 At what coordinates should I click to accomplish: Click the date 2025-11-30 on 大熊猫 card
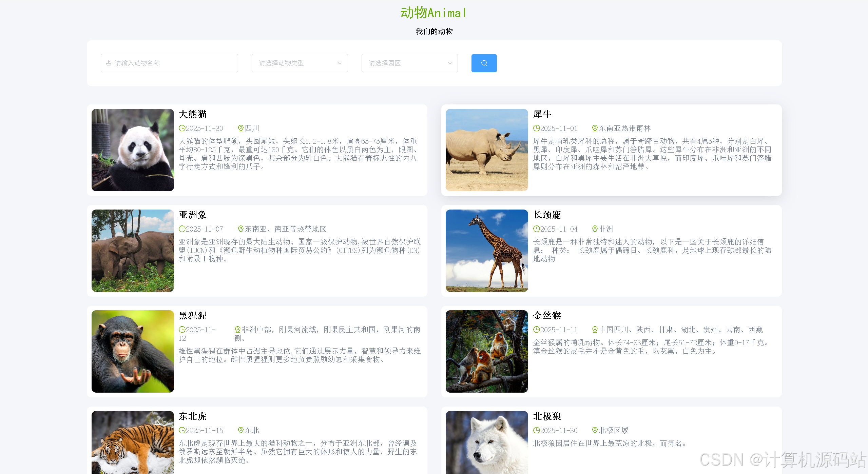point(205,129)
